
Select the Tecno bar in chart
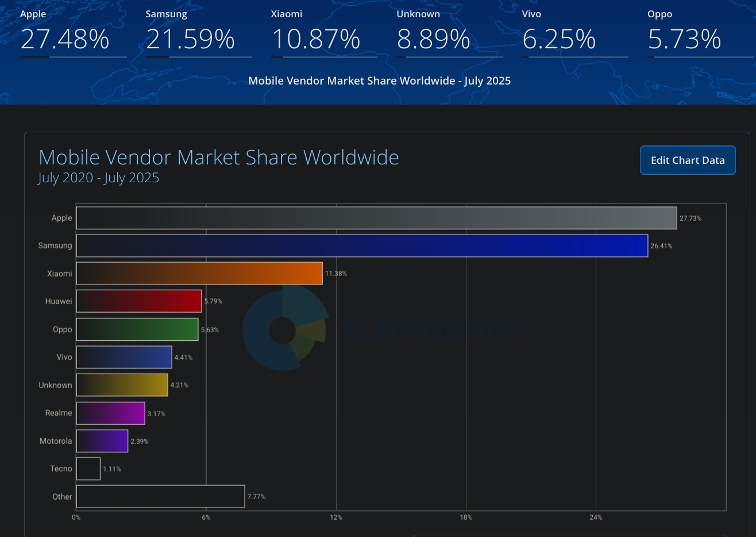(88, 469)
